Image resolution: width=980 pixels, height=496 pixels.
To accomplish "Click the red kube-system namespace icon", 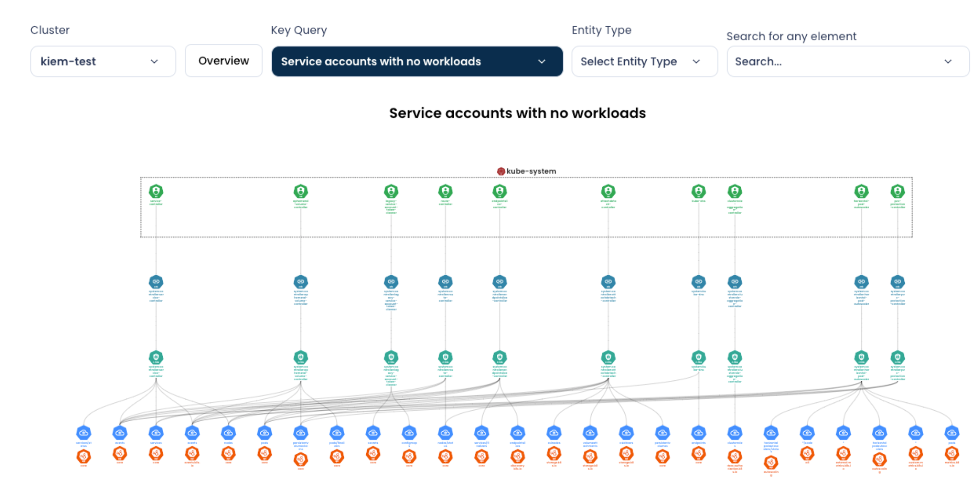I will pyautogui.click(x=501, y=171).
